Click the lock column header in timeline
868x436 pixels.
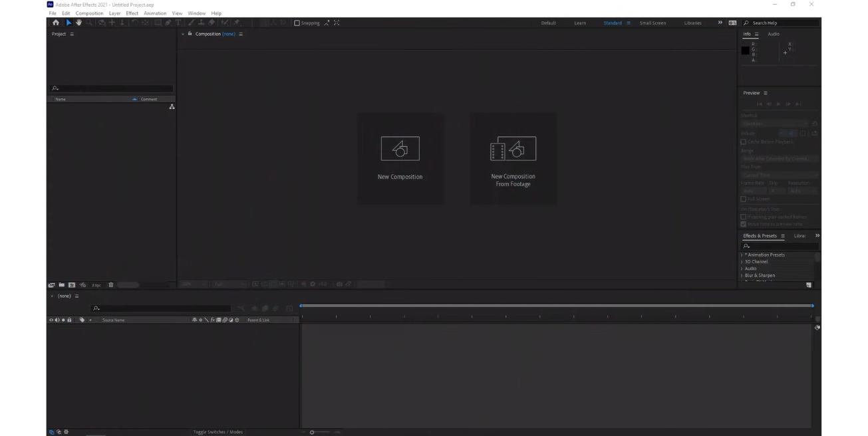(69, 320)
